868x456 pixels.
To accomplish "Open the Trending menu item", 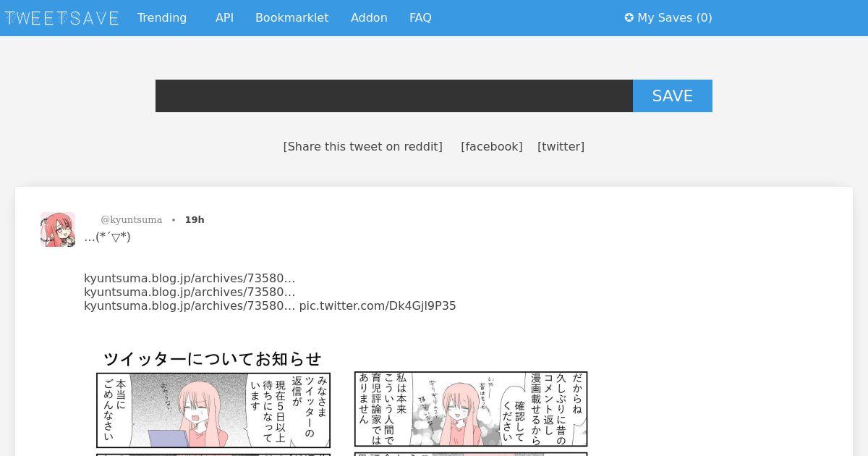I will [x=162, y=18].
